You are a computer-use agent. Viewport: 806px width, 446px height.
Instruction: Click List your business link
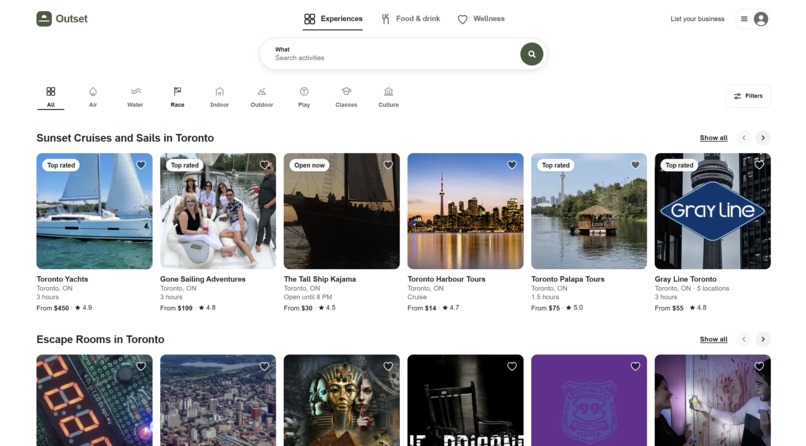697,19
